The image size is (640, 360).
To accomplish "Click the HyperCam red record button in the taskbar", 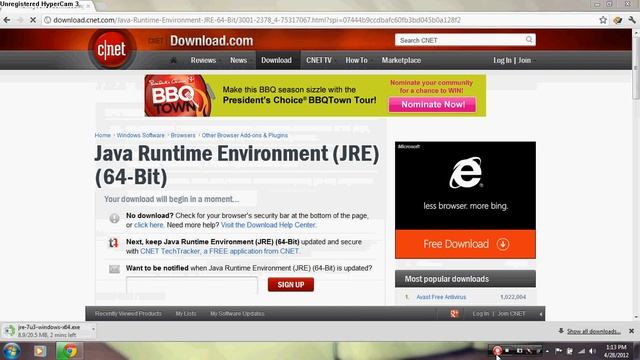I will tap(497, 351).
